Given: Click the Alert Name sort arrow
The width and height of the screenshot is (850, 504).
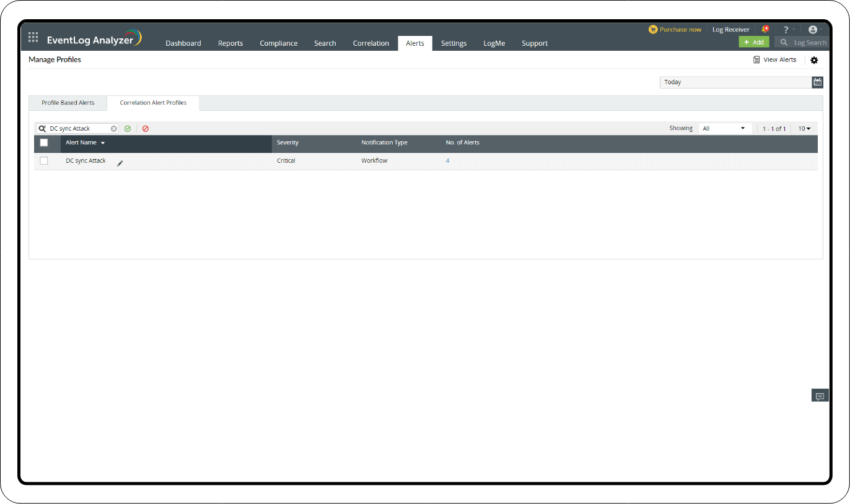Looking at the screenshot, I should pyautogui.click(x=103, y=142).
